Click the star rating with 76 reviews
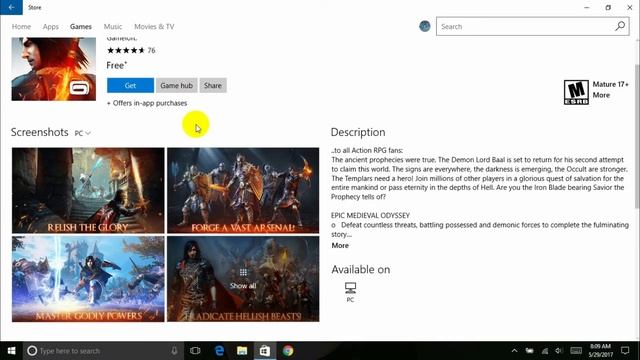The height and width of the screenshot is (360, 640). 131,50
